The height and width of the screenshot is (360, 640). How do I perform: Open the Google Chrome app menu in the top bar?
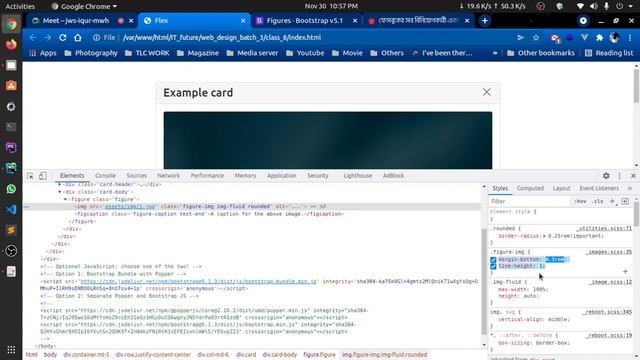(x=84, y=6)
